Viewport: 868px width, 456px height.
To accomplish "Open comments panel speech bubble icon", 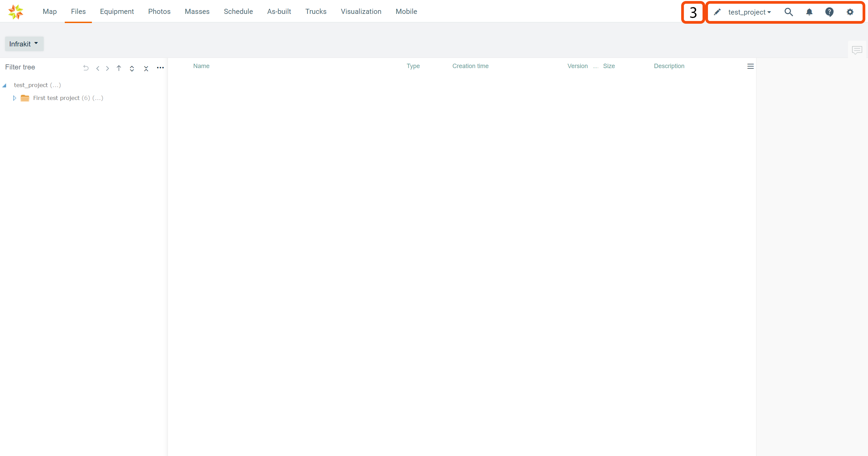I will [x=857, y=50].
